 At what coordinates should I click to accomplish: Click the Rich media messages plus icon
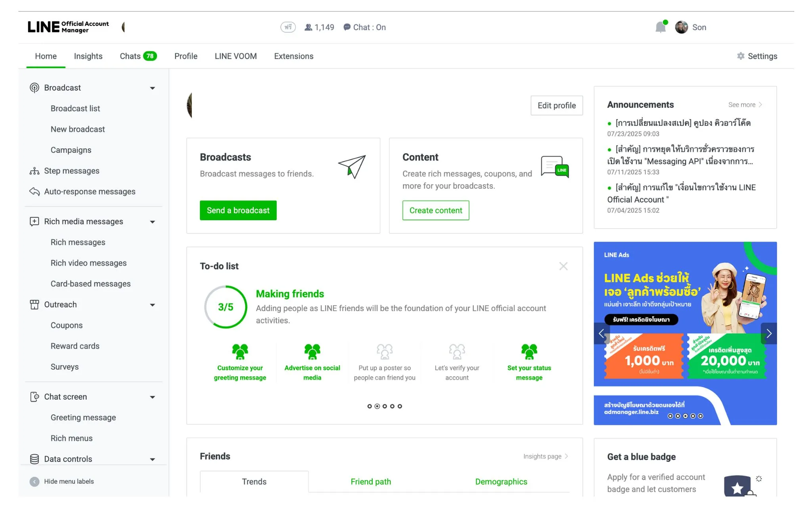coord(34,221)
